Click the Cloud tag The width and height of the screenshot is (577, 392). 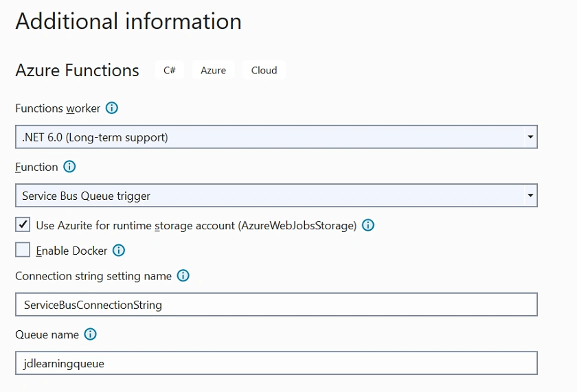(264, 70)
